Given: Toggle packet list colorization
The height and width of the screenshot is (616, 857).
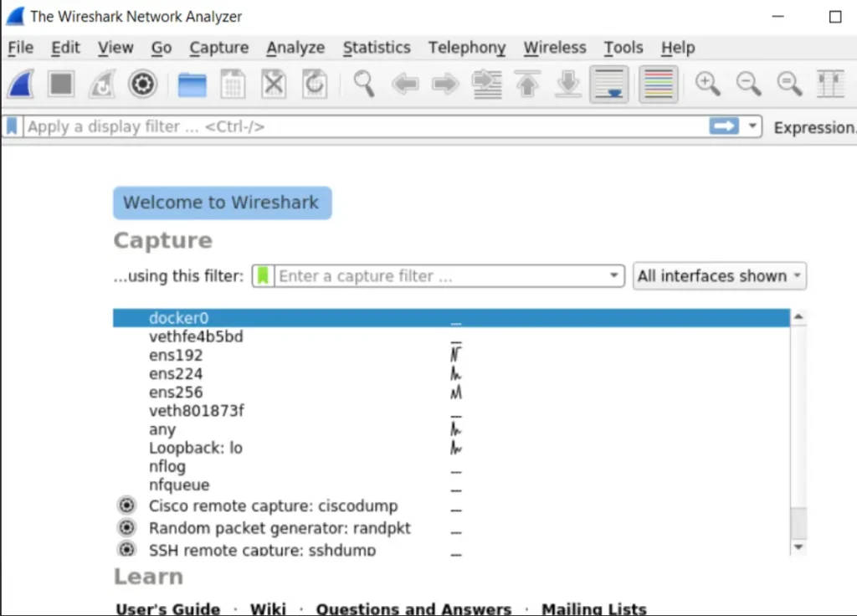Looking at the screenshot, I should coord(658,85).
